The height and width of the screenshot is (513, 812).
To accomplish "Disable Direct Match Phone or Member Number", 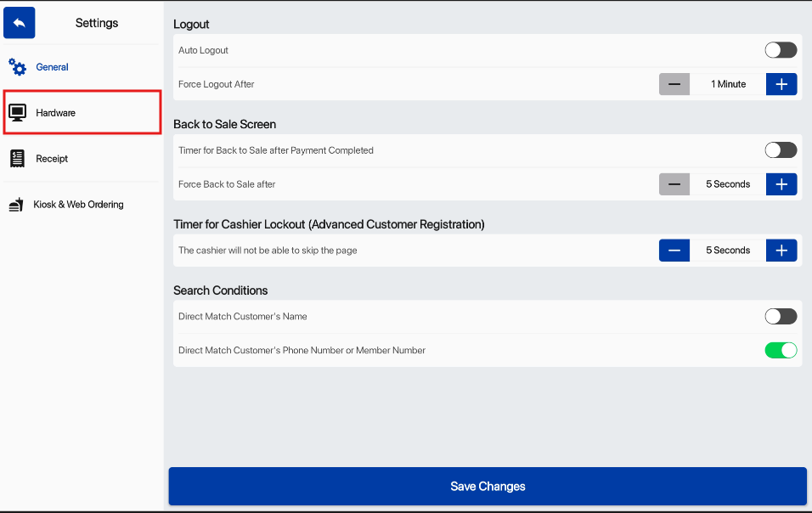I will tap(781, 350).
